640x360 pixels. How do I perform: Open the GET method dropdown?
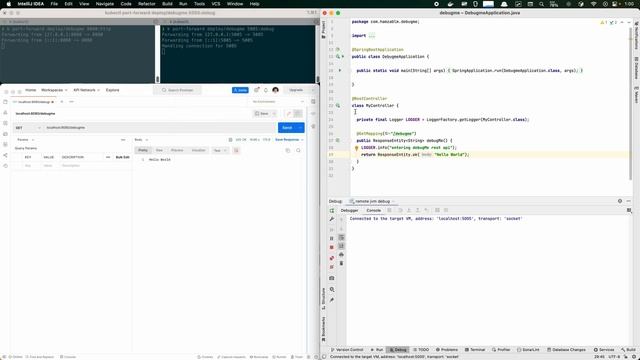[x=28, y=128]
